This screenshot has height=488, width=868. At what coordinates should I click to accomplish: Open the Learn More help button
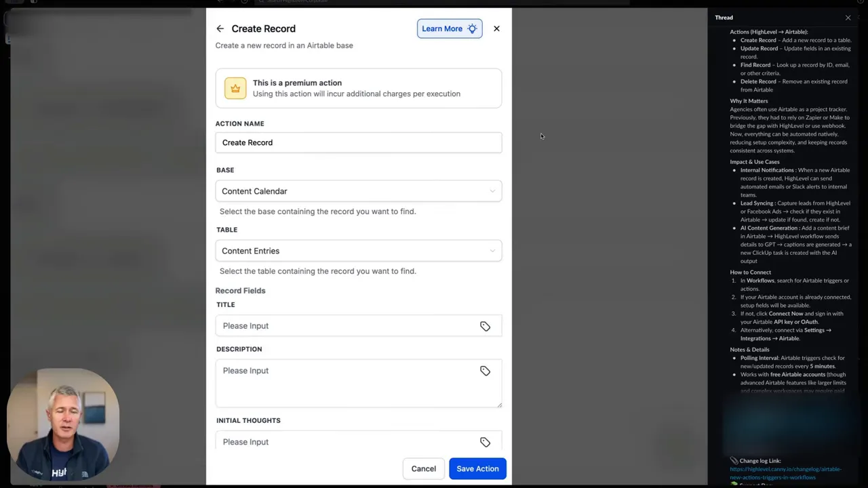click(450, 28)
